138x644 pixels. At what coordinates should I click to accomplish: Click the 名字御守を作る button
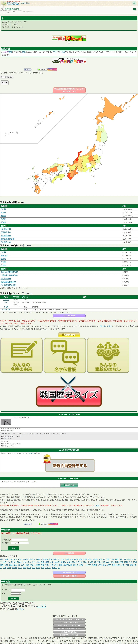[x=69, y=335]
